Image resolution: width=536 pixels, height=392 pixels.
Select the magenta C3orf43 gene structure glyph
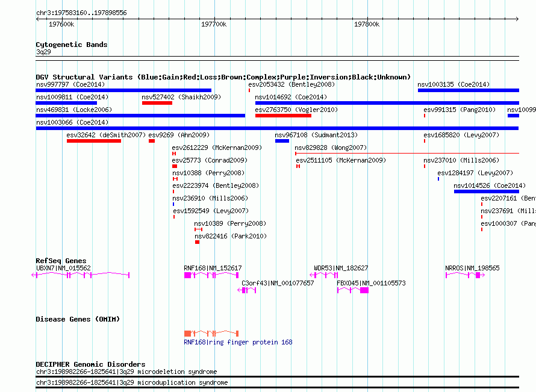[247, 290]
